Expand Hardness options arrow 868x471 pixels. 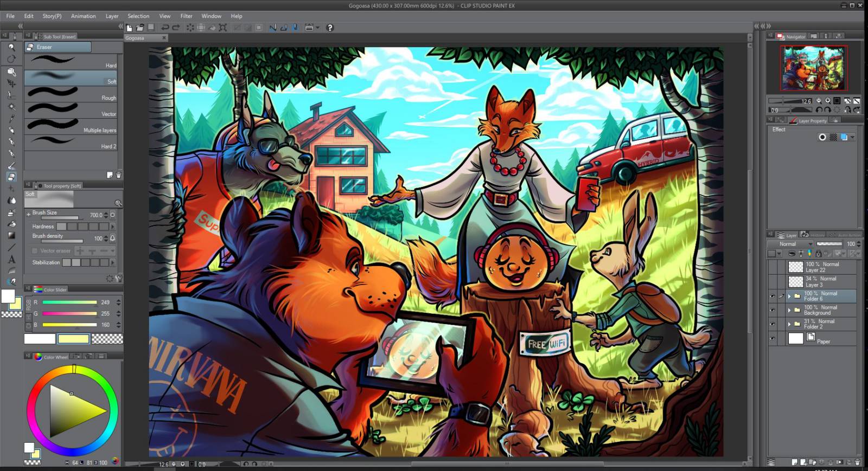pos(113,227)
